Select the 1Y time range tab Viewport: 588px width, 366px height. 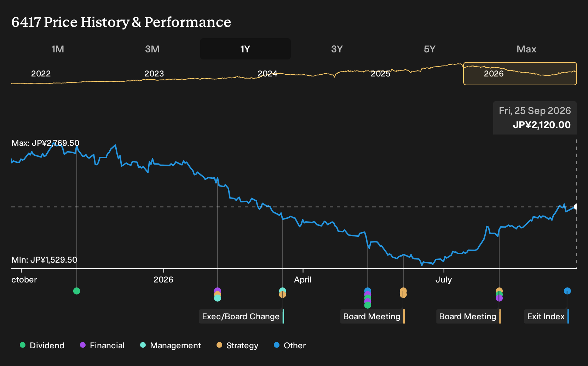246,49
